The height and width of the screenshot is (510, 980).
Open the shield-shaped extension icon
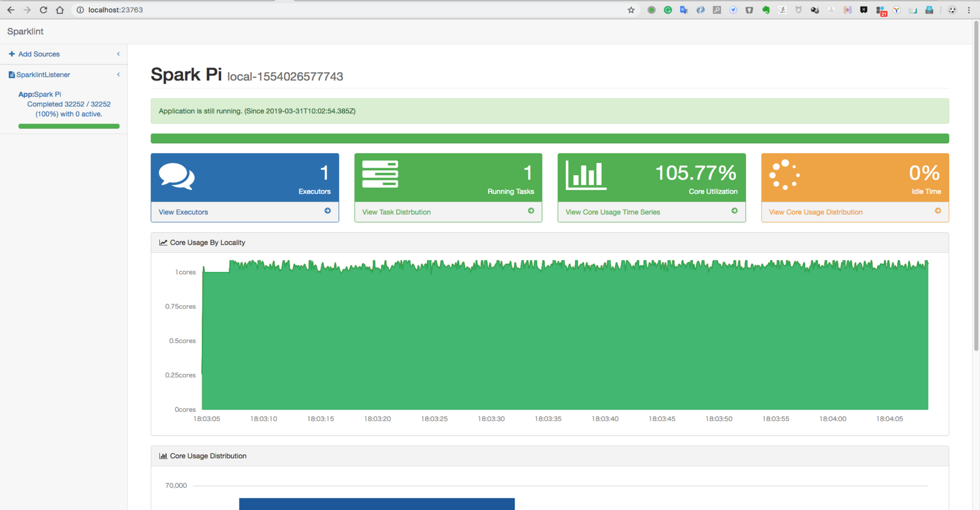[x=798, y=10]
